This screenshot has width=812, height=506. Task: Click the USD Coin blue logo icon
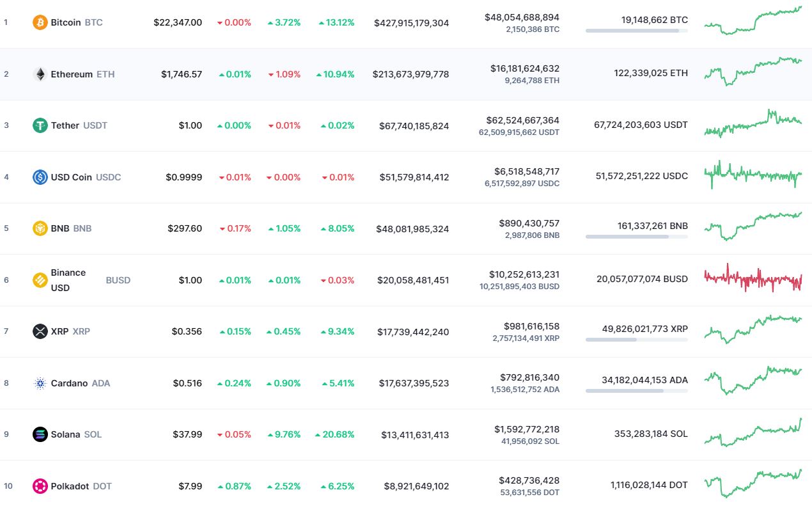coord(40,177)
